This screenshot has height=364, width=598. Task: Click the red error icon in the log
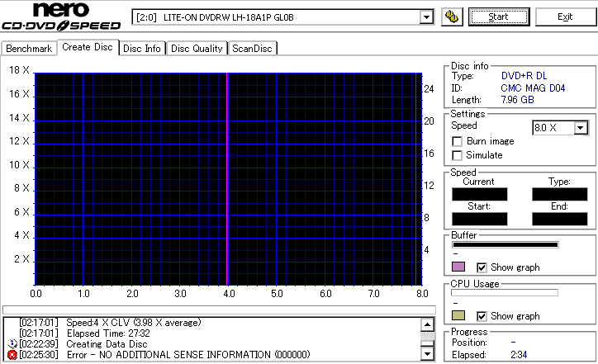[12, 355]
